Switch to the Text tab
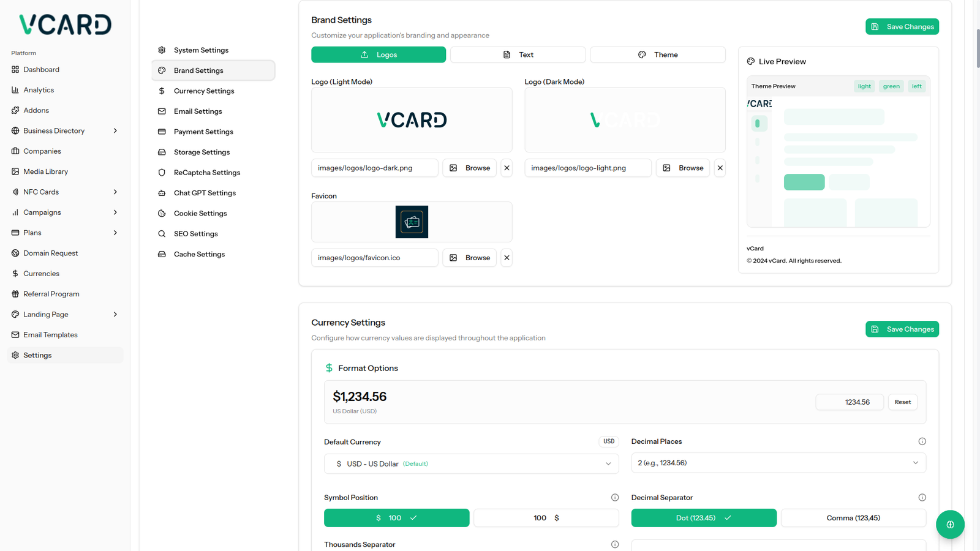The image size is (980, 551). click(x=518, y=54)
